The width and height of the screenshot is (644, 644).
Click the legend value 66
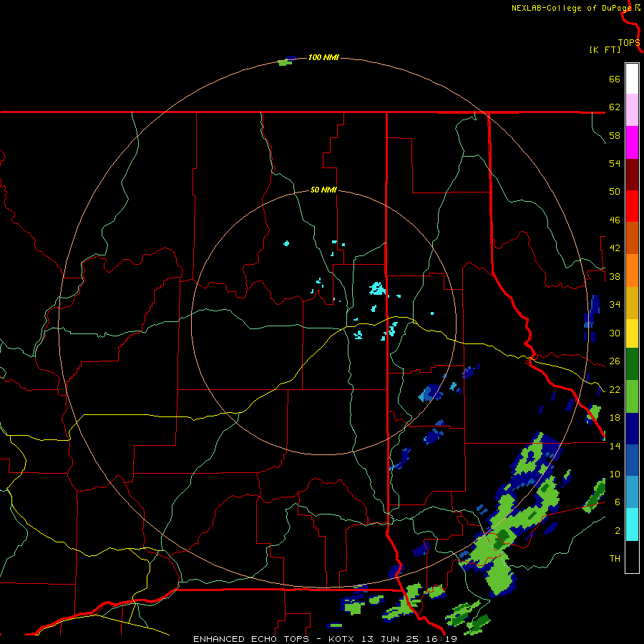click(x=615, y=79)
